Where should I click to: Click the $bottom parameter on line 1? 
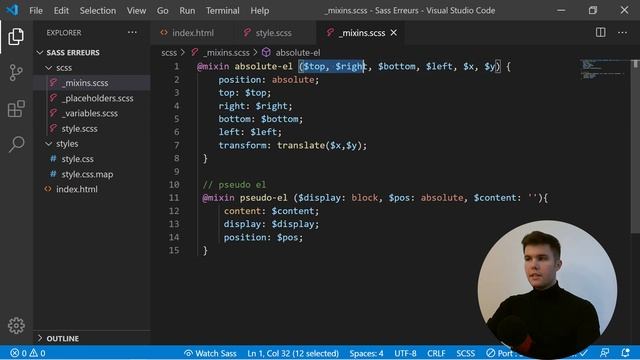coord(397,66)
